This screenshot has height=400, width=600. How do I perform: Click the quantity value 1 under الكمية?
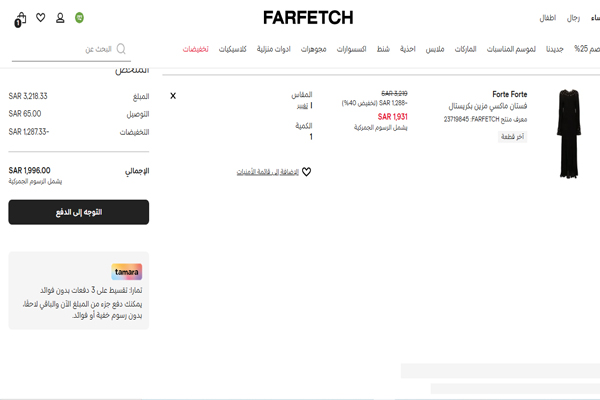click(311, 137)
